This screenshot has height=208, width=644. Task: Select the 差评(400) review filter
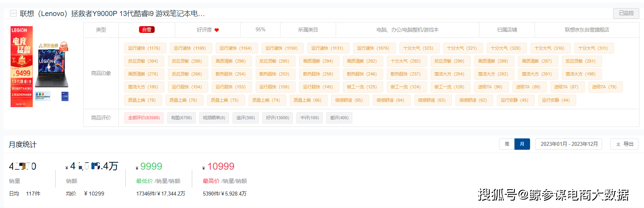pyautogui.click(x=339, y=118)
